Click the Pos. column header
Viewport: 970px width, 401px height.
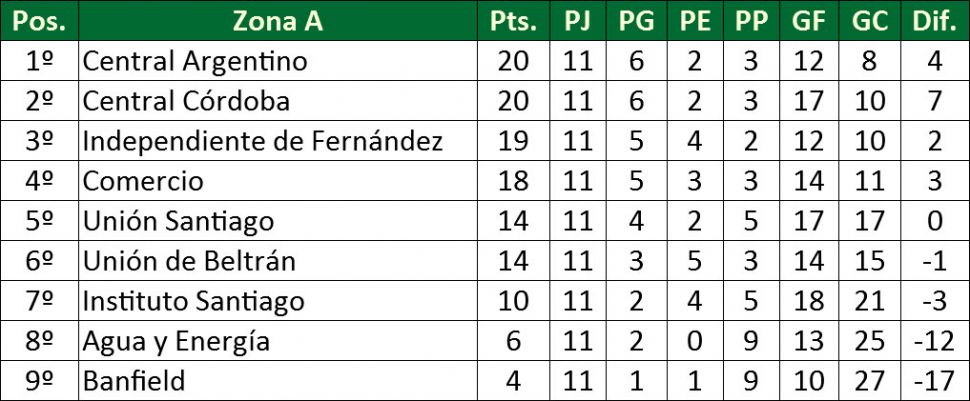[39, 21]
